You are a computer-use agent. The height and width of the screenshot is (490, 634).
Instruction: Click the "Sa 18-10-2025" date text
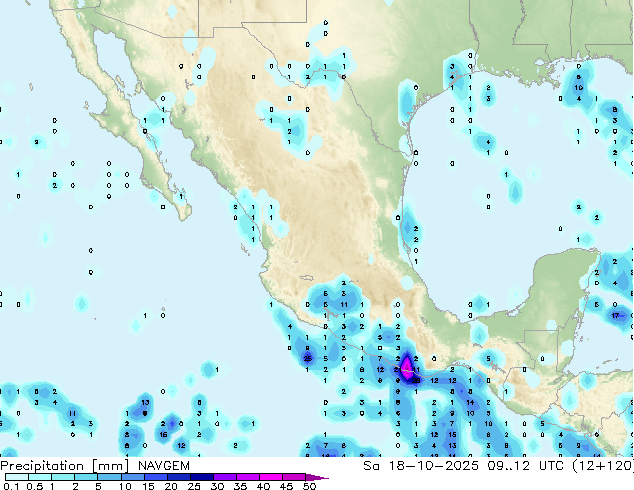pos(421,466)
